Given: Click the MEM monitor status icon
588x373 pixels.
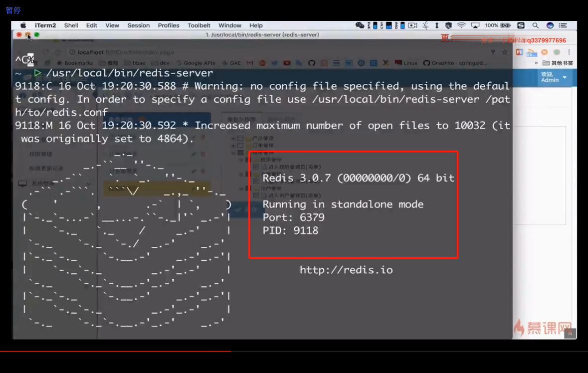Looking at the screenshot, I should pyautogui.click(x=373, y=25).
